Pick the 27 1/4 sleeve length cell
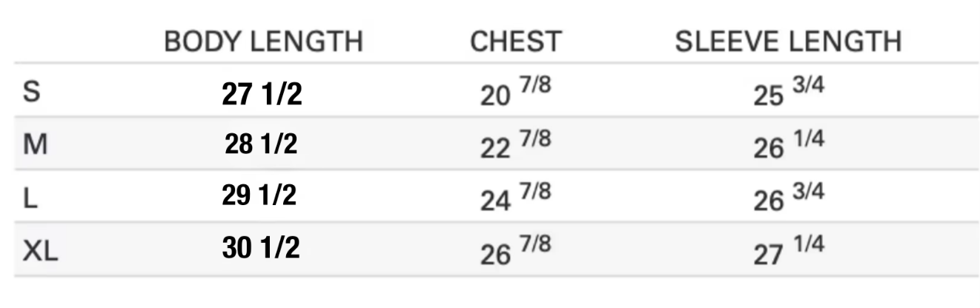The height and width of the screenshot is (308, 980). click(789, 251)
